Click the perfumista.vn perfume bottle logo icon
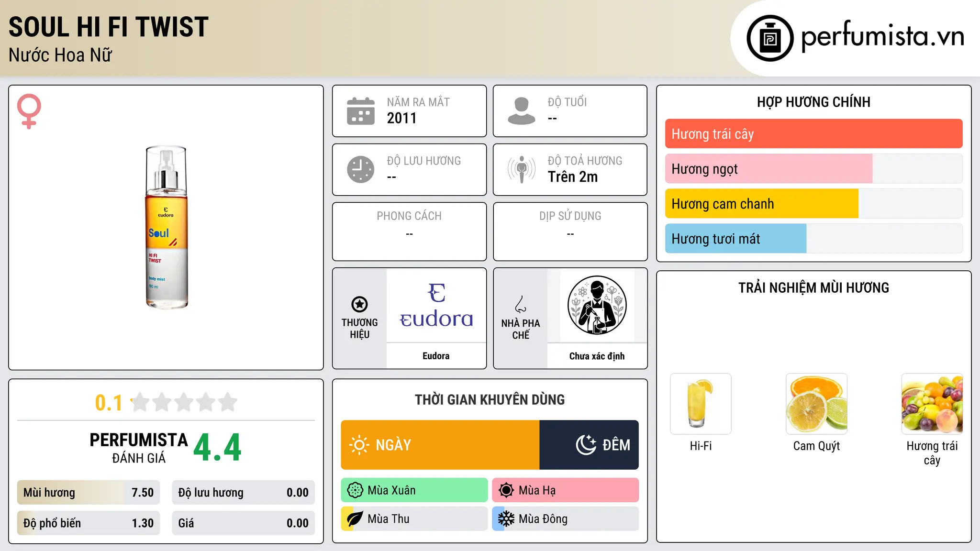The image size is (980, 551). point(770,38)
